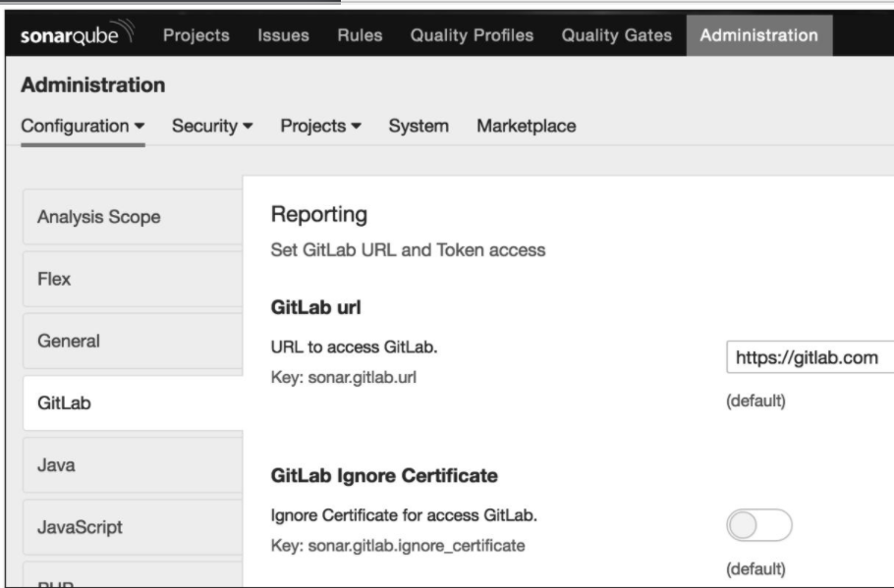The height and width of the screenshot is (588, 894).
Task: Open the General settings category
Action: 134,342
